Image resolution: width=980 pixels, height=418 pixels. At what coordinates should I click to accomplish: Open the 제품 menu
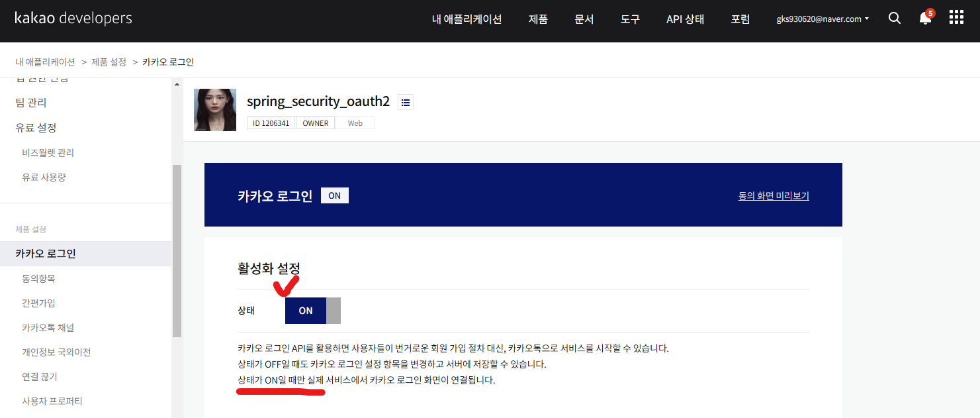point(538,19)
